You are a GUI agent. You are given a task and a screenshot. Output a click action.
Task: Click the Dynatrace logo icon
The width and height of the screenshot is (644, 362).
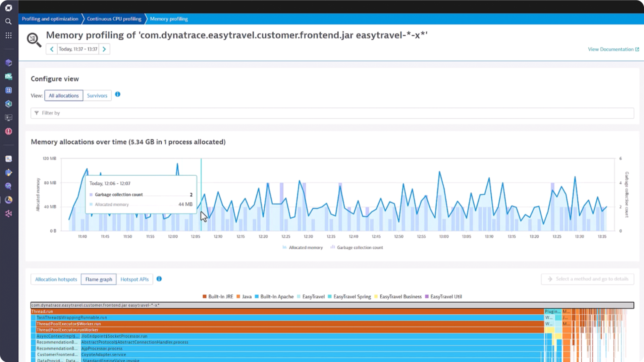coord(9,8)
